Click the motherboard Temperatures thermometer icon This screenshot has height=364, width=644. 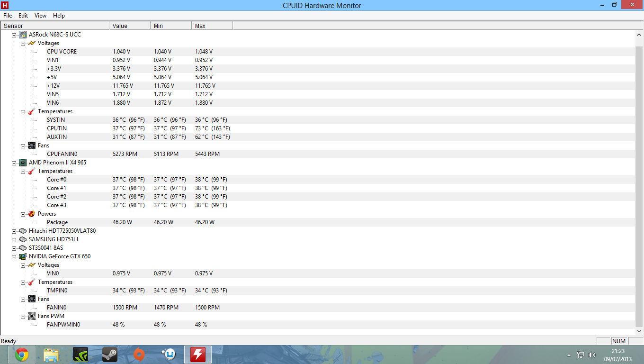(x=32, y=111)
